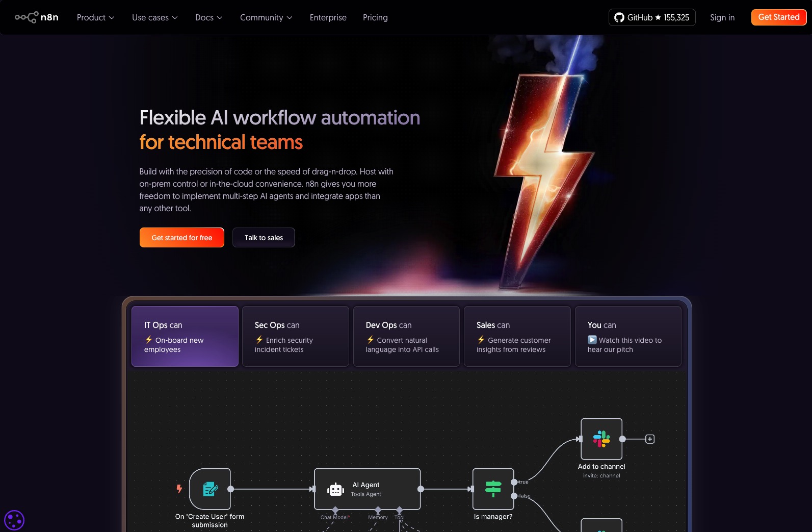
Task: Click the GitHub stars badge
Action: [x=651, y=17]
